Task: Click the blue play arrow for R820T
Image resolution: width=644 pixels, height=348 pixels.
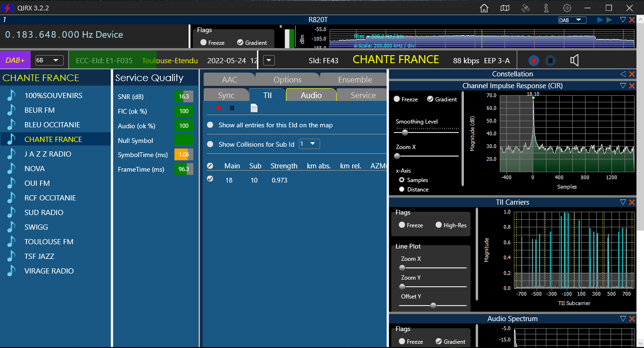Action: [600, 20]
